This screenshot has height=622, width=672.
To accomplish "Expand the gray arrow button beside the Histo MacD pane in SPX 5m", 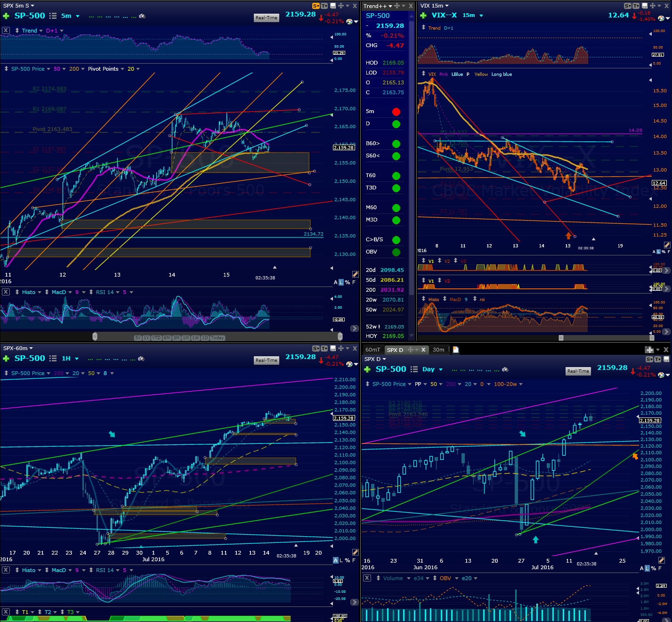I will (x=355, y=328).
